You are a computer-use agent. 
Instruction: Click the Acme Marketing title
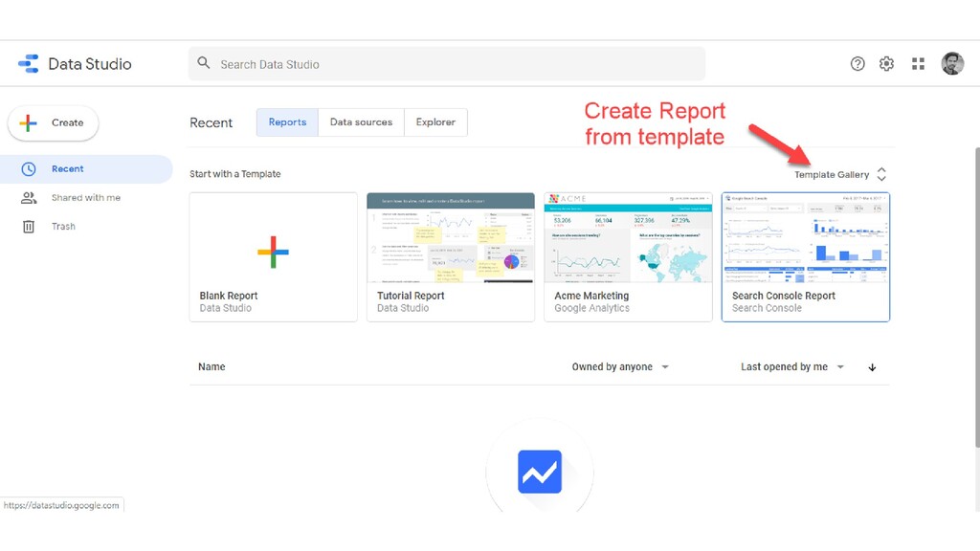pos(591,297)
